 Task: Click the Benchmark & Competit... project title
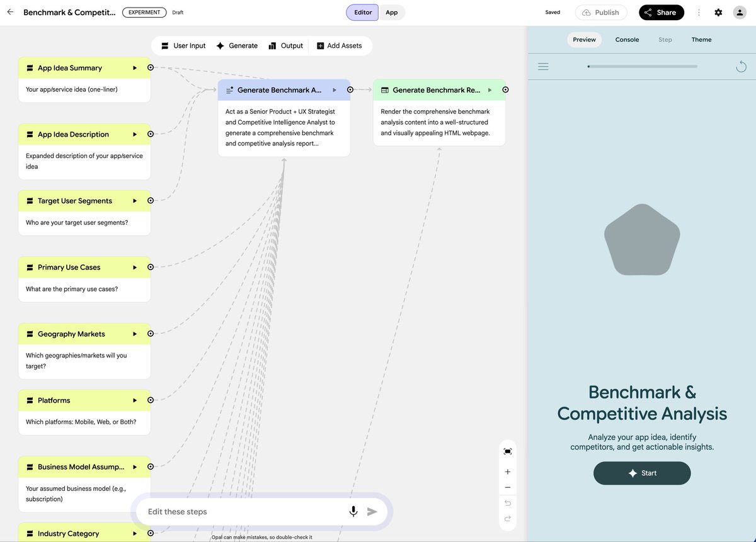tap(69, 13)
